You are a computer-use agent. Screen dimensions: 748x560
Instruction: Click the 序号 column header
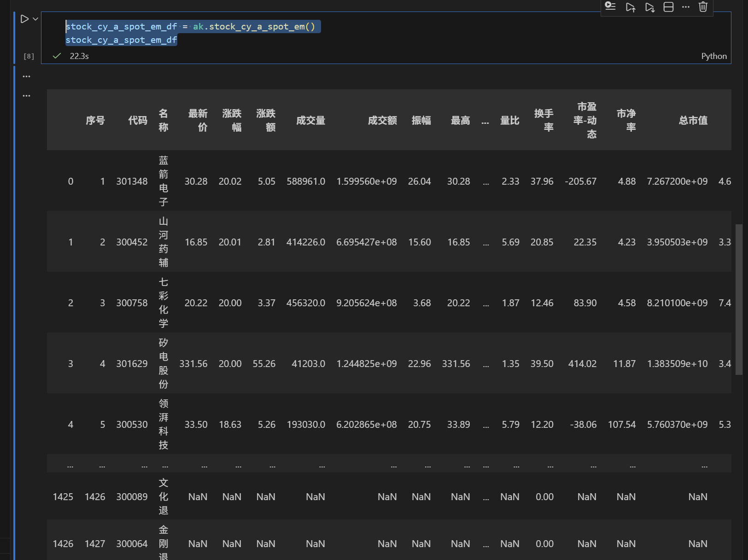(95, 120)
